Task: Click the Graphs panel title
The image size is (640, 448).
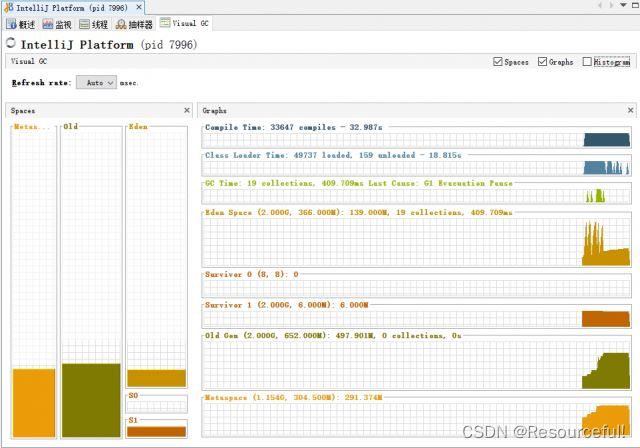Action: 214,111
